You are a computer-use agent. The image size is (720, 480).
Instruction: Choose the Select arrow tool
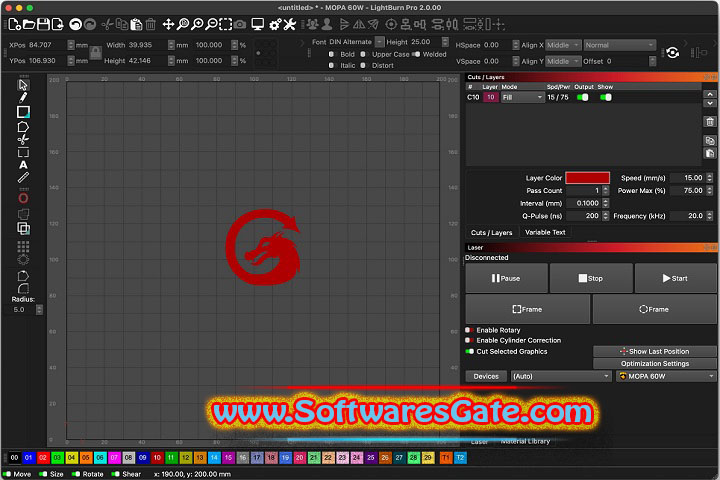[23, 85]
